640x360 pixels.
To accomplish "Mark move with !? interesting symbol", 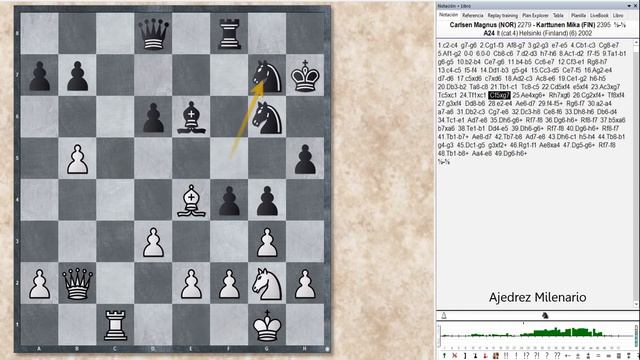I will tap(527, 356).
